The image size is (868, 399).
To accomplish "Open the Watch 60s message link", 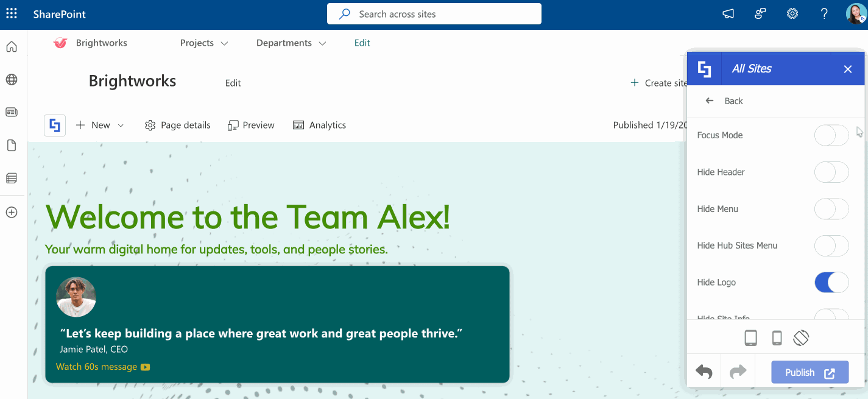I will click(96, 367).
